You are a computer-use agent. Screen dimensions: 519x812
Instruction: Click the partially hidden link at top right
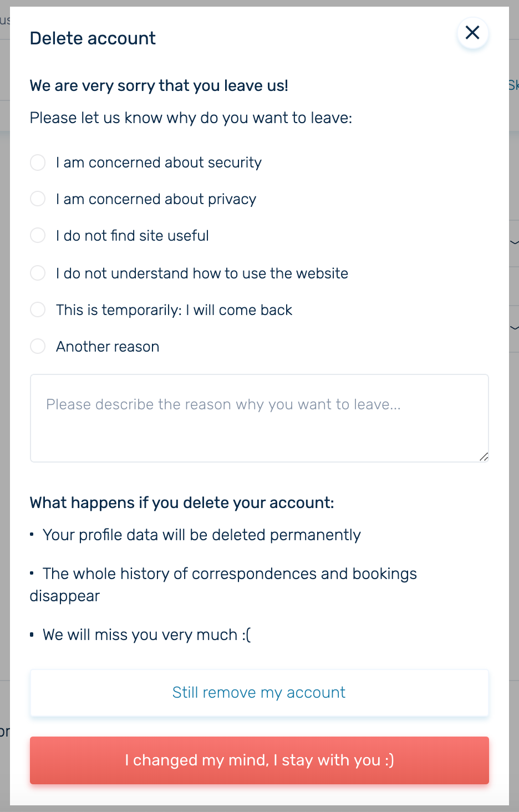[x=513, y=85]
